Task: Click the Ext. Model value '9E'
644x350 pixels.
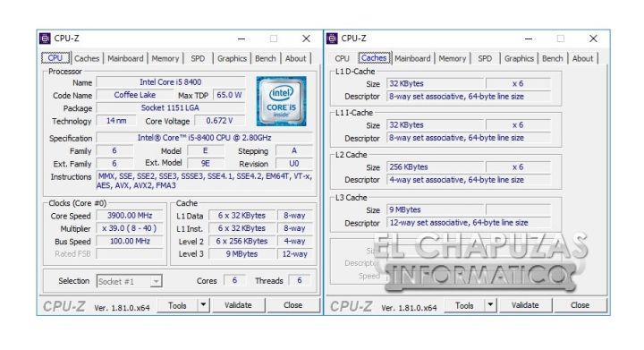Action: tap(206, 163)
